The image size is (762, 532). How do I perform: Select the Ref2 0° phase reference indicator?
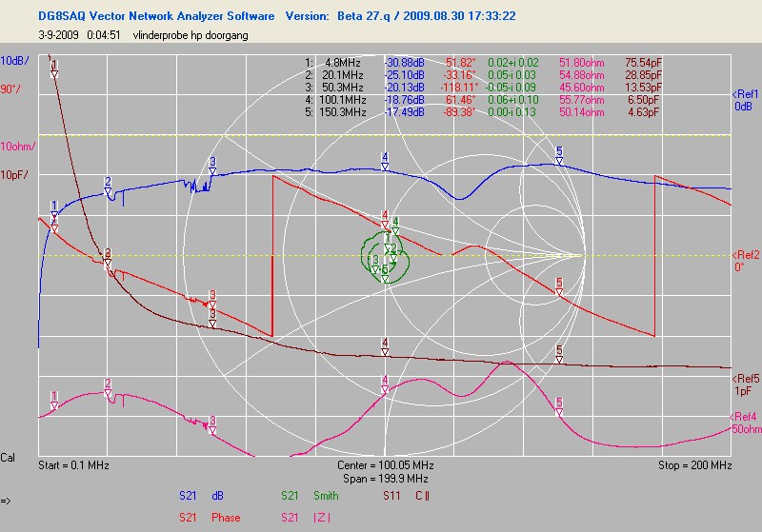tap(745, 260)
